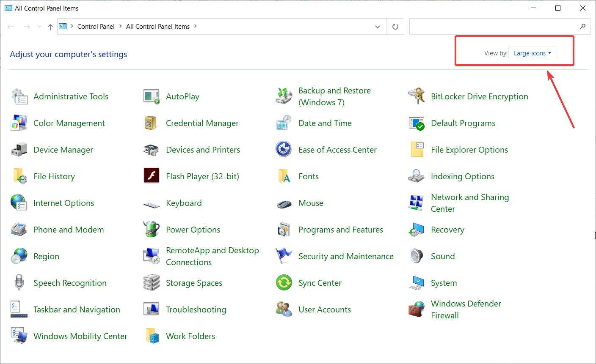Open the Ease of Access Center icon
Viewport: 596px width, 364px height.
tap(284, 150)
